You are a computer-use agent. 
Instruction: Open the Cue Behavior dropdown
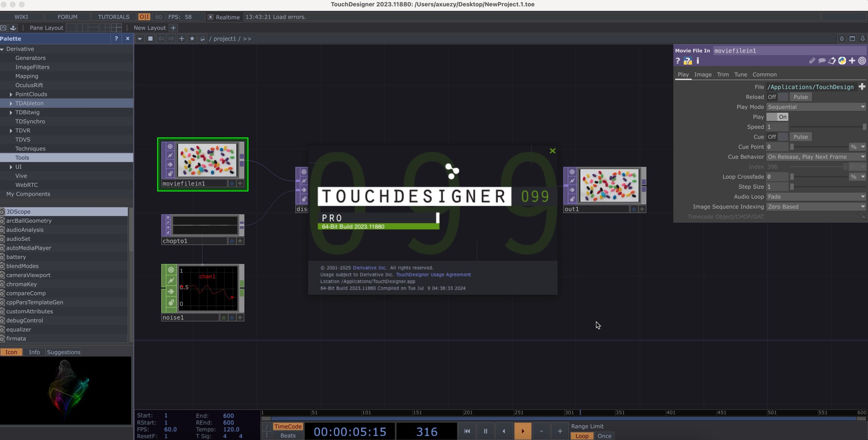tap(816, 157)
